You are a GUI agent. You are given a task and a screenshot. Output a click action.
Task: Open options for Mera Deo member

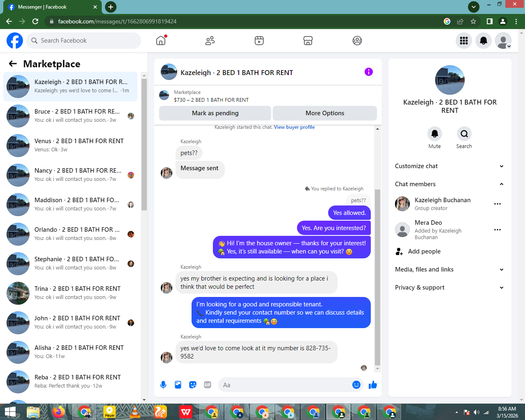pos(498,230)
